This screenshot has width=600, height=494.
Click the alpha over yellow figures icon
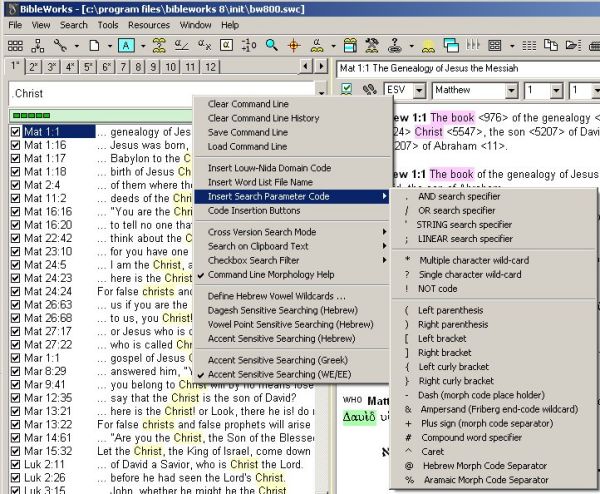click(317, 46)
